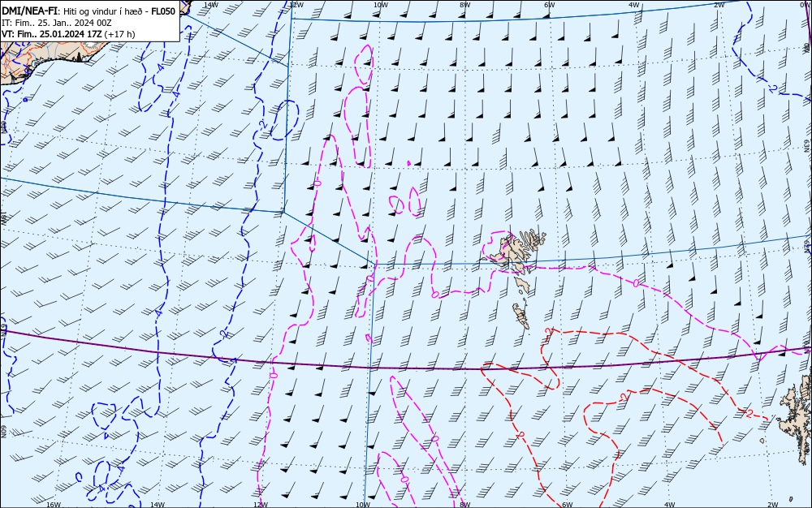Click the 16W longitude label on the bottom edge
Viewport: 812px width, 508px height.
coord(54,505)
